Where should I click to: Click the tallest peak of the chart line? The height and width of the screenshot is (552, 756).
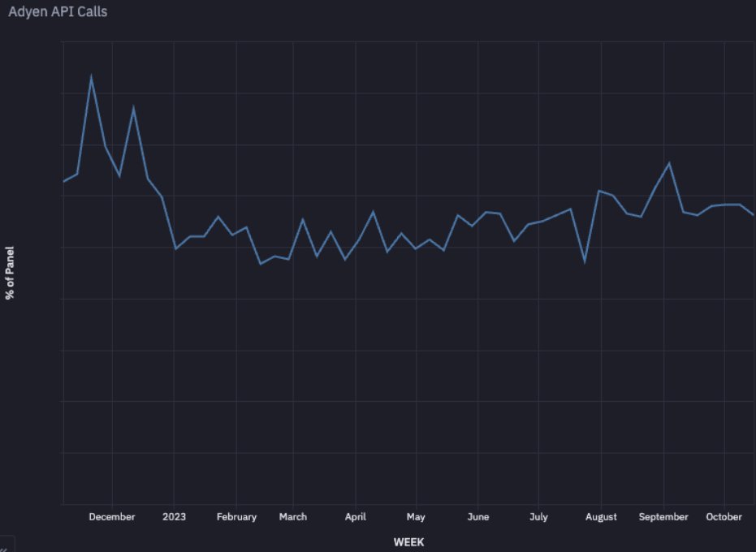pyautogui.click(x=91, y=75)
